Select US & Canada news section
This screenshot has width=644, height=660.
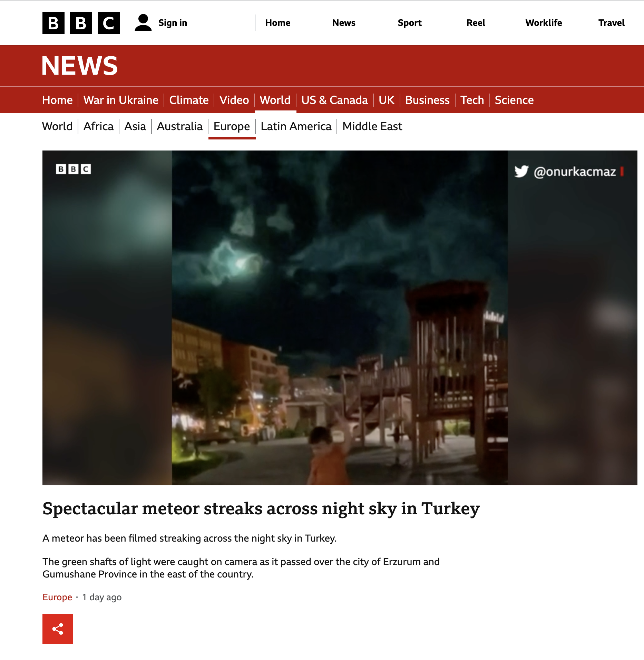point(334,100)
